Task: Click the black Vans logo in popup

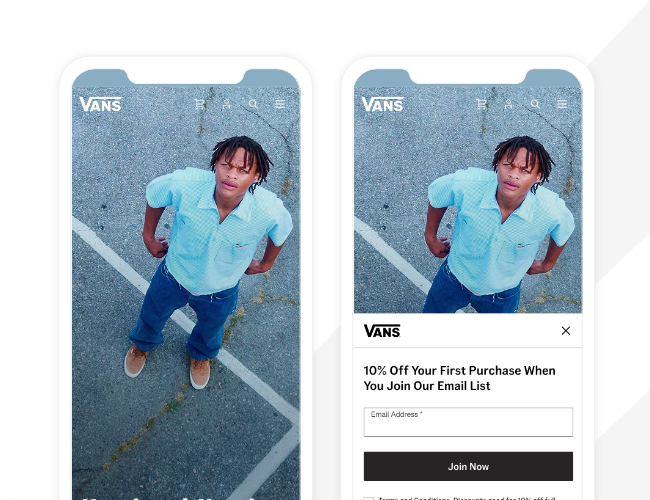Action: (382, 331)
